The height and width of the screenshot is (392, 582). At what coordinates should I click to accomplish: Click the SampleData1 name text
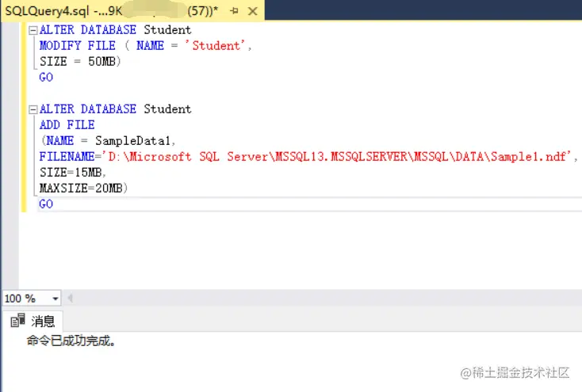(x=132, y=140)
